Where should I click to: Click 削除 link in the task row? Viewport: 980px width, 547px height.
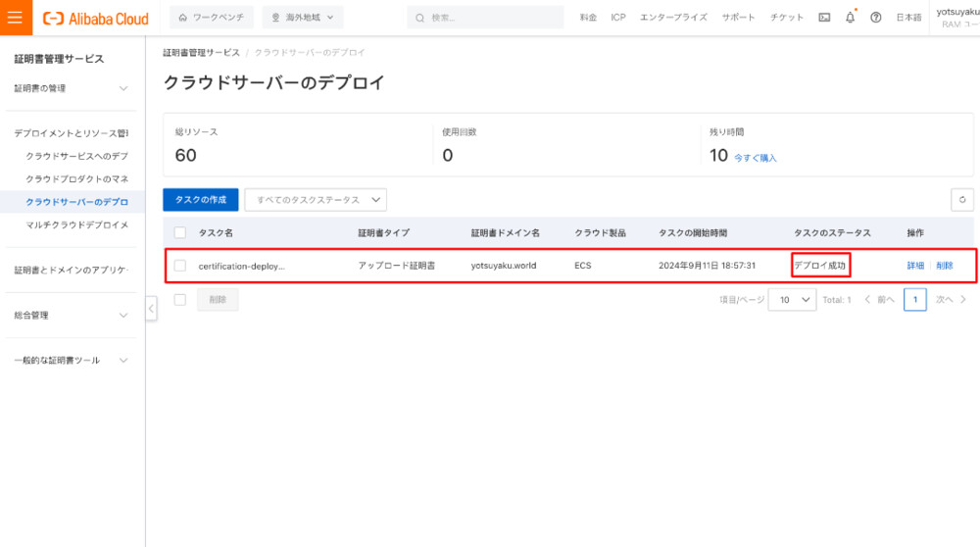(x=945, y=266)
